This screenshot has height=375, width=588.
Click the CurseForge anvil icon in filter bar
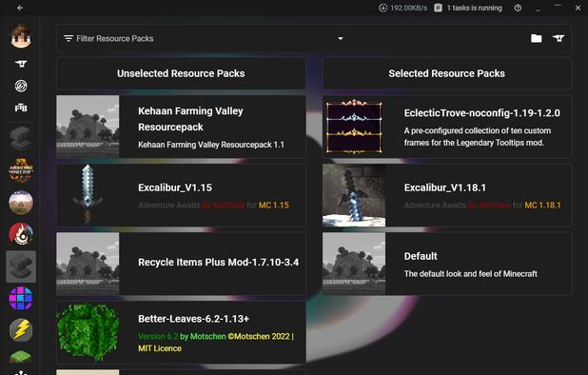pos(559,38)
